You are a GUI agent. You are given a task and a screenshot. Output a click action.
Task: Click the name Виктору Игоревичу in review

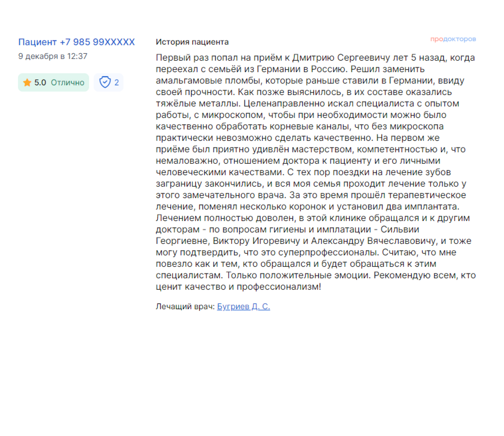pyautogui.click(x=256, y=241)
